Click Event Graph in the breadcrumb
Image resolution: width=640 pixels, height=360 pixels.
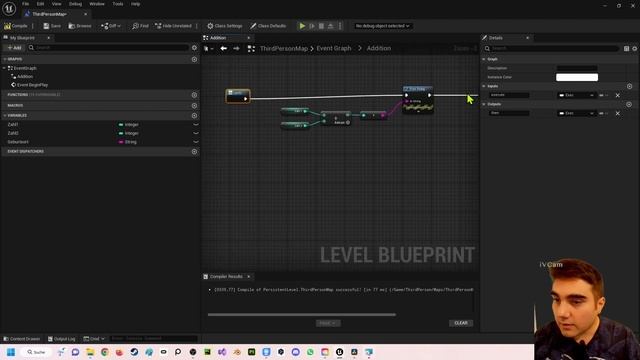334,48
